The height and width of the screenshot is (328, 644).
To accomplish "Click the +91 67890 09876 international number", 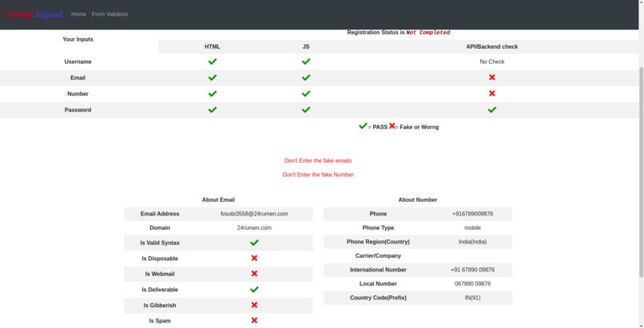I will click(x=473, y=270).
